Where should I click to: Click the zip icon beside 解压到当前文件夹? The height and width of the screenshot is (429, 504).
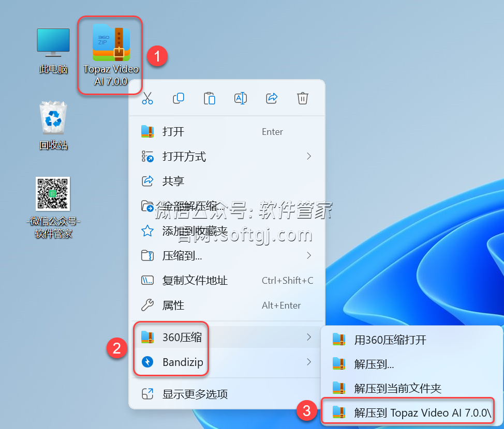(x=339, y=388)
